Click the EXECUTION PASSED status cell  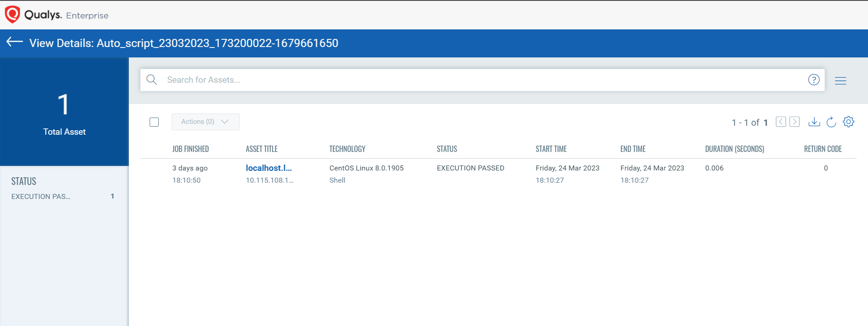pos(470,168)
